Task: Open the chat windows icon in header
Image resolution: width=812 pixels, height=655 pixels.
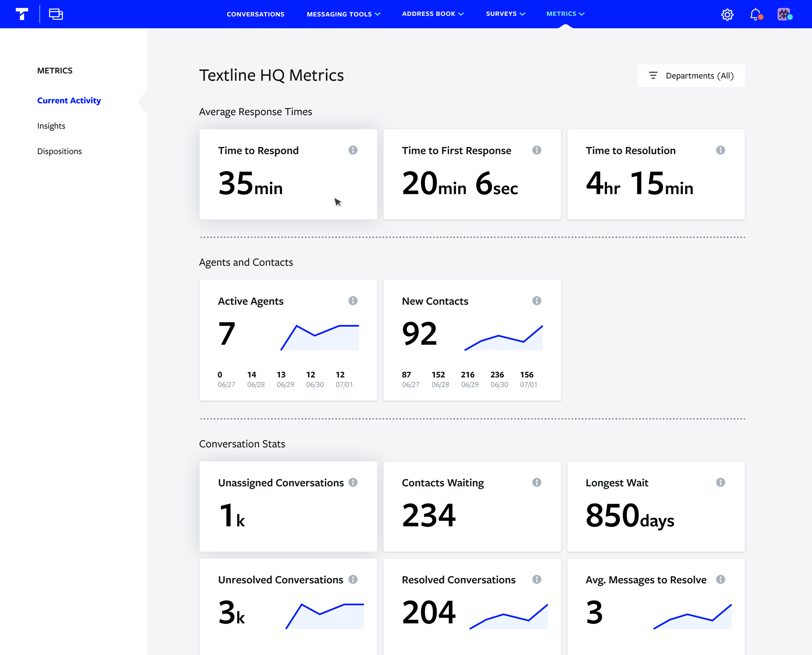Action: pos(56,14)
